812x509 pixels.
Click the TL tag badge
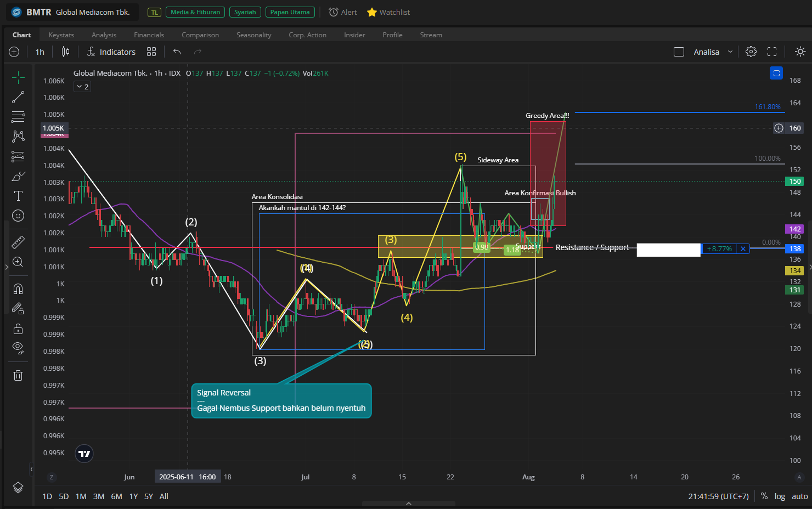coord(155,12)
